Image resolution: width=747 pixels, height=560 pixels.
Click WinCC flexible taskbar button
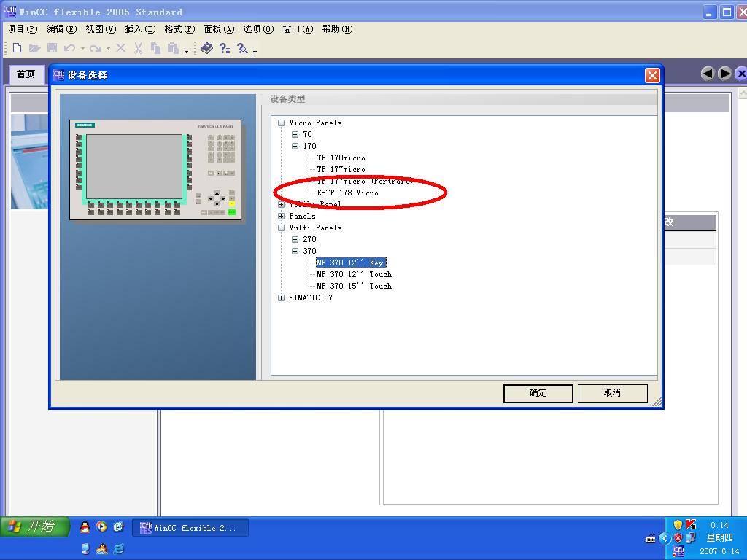190,528
